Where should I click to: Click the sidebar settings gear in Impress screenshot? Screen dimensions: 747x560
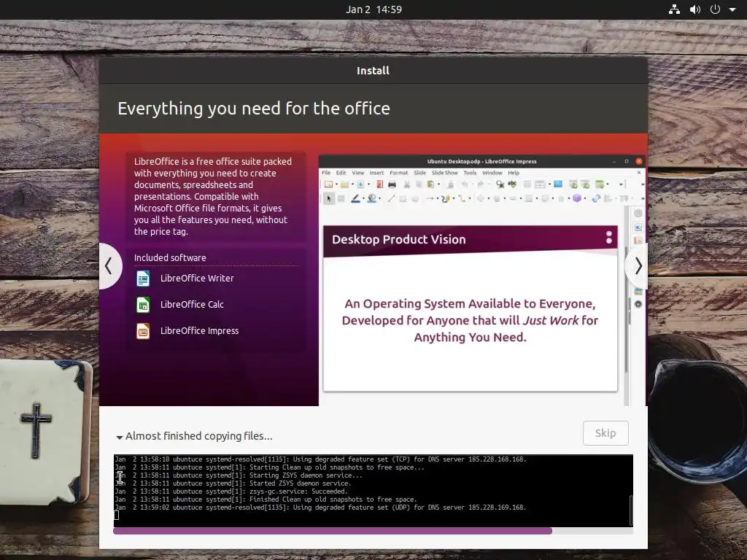(638, 214)
